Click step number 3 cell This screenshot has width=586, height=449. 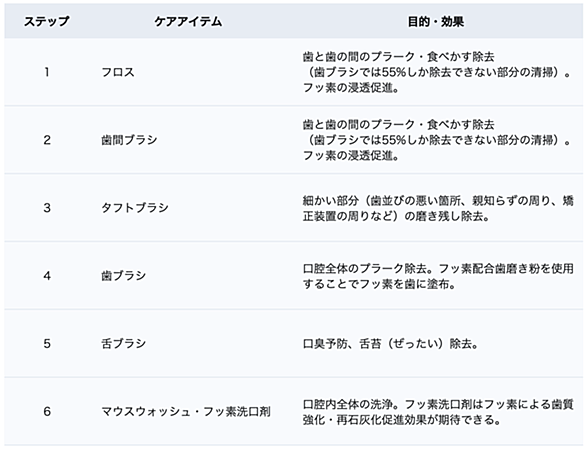47,207
